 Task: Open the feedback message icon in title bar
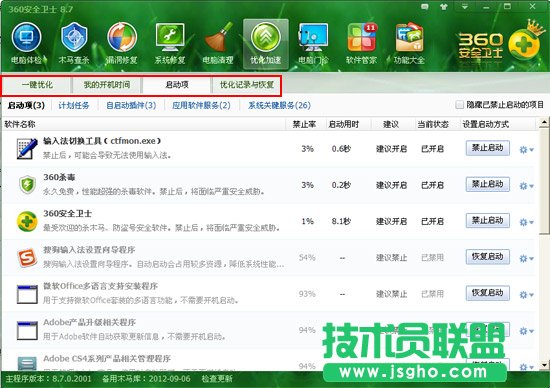[x=425, y=7]
